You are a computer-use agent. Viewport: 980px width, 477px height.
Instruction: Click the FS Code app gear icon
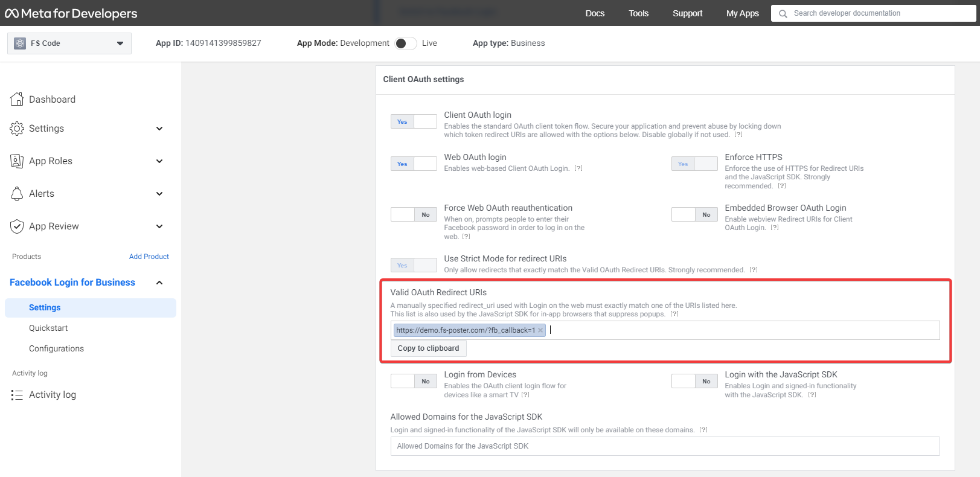coord(20,43)
